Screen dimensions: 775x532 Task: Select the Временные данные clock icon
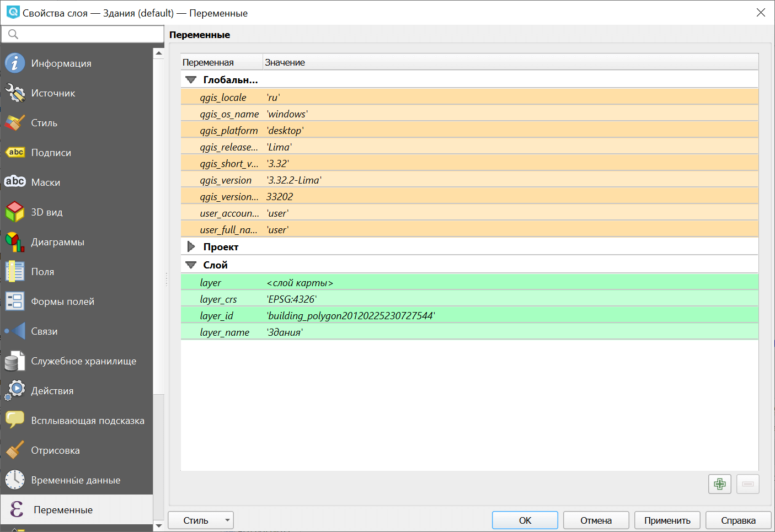tap(14, 480)
